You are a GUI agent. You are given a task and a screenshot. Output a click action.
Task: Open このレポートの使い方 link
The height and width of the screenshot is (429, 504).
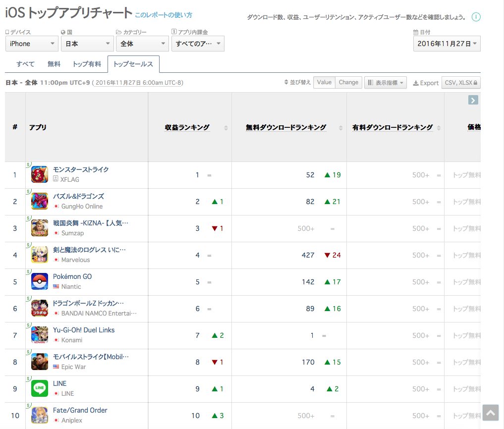click(164, 15)
